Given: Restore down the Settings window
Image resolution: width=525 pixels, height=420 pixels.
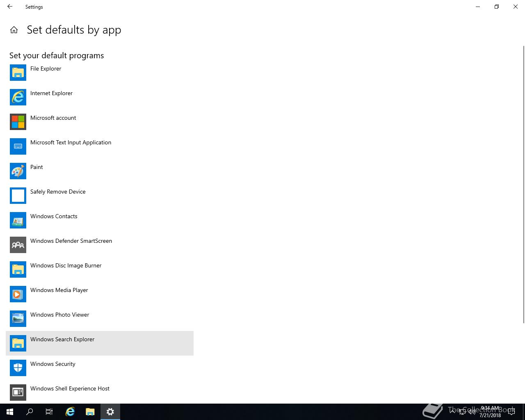Looking at the screenshot, I should (x=497, y=7).
